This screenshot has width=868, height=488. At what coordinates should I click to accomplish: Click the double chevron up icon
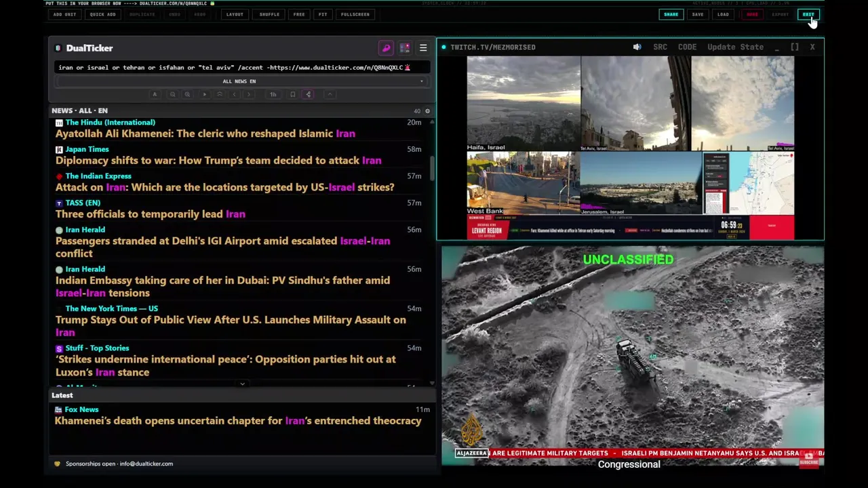point(220,94)
